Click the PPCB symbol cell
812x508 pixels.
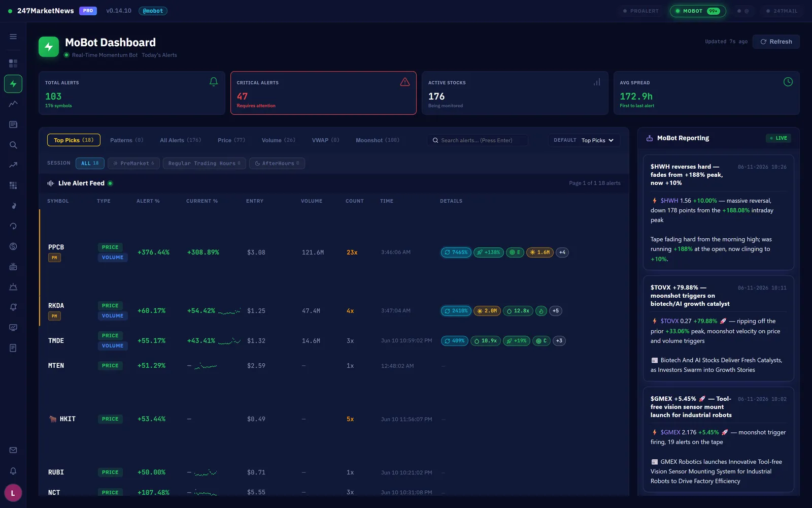pos(56,247)
